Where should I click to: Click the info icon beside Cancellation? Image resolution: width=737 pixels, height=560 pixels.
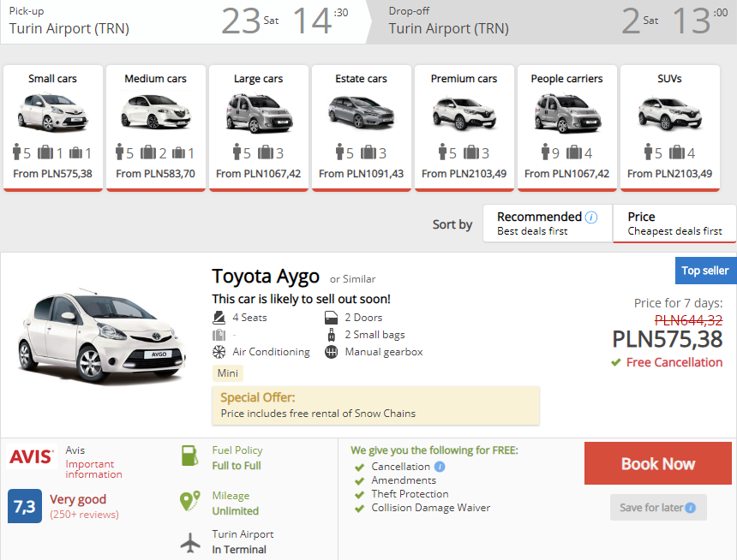(440, 467)
